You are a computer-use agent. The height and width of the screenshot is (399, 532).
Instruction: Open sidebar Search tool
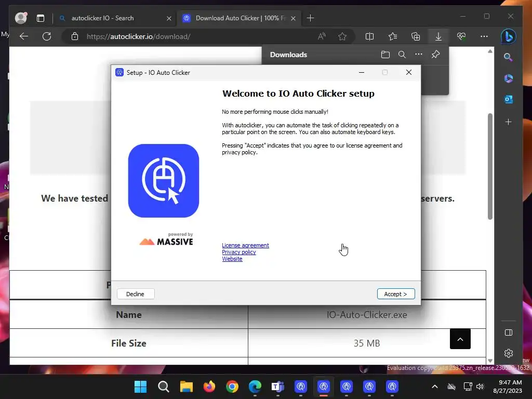click(x=508, y=57)
